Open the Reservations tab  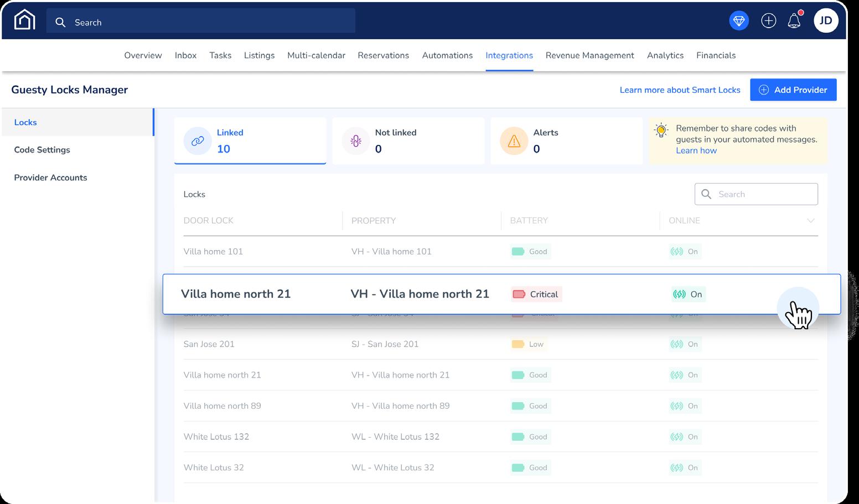383,55
